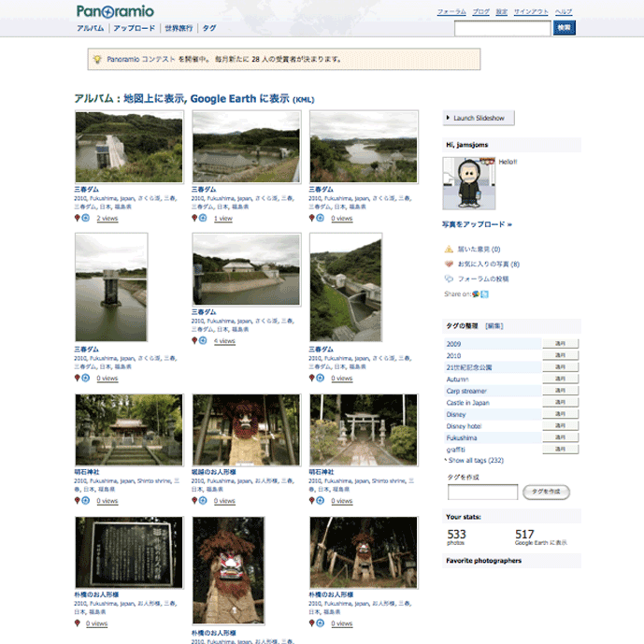Click 適用 button for Fukushima tag
644x644 pixels.
pyautogui.click(x=561, y=437)
